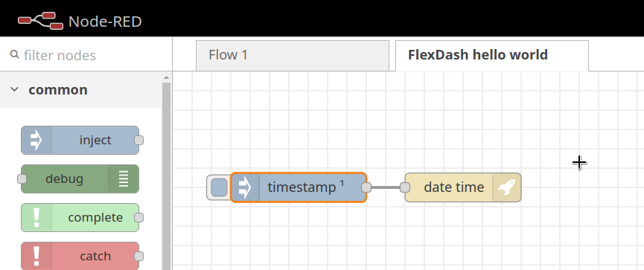Image resolution: width=644 pixels, height=270 pixels.
Task: Click the date time node input port
Action: 405,187
